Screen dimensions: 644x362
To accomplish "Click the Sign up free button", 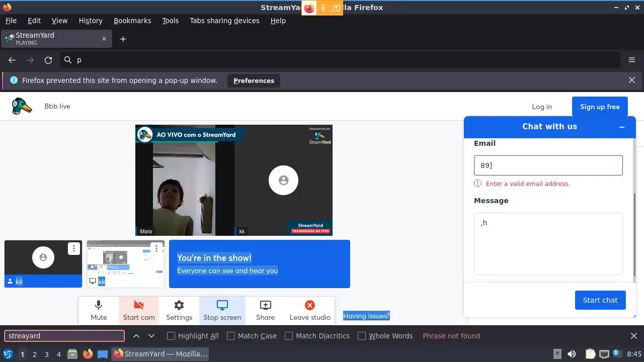I will click(x=600, y=107).
